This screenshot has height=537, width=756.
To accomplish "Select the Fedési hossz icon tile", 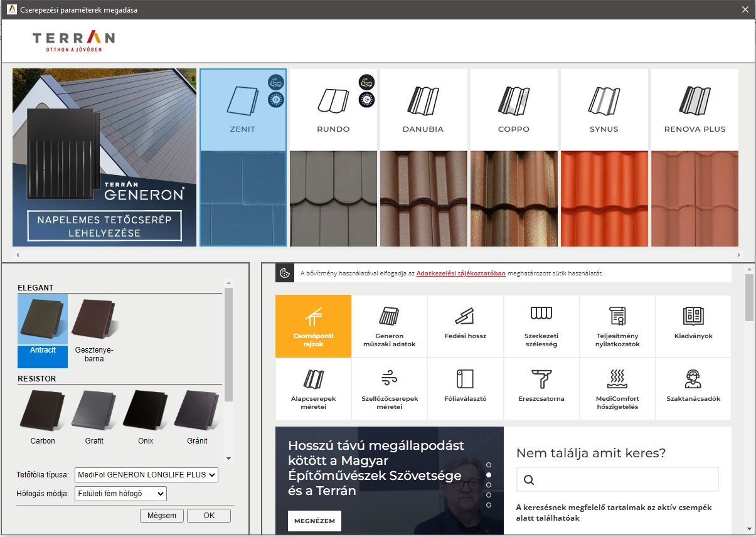I will pyautogui.click(x=465, y=326).
